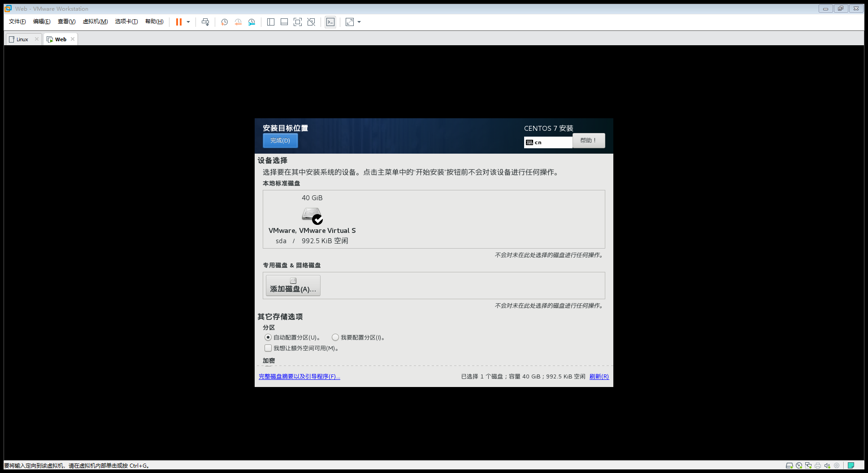Click the 'CENTOS 7 安装' title text

point(549,129)
